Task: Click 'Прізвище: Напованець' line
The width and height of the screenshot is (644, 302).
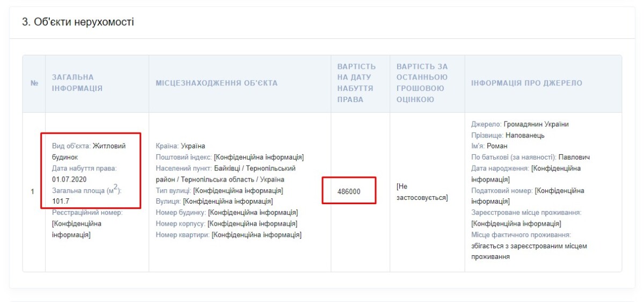Action: coord(508,135)
